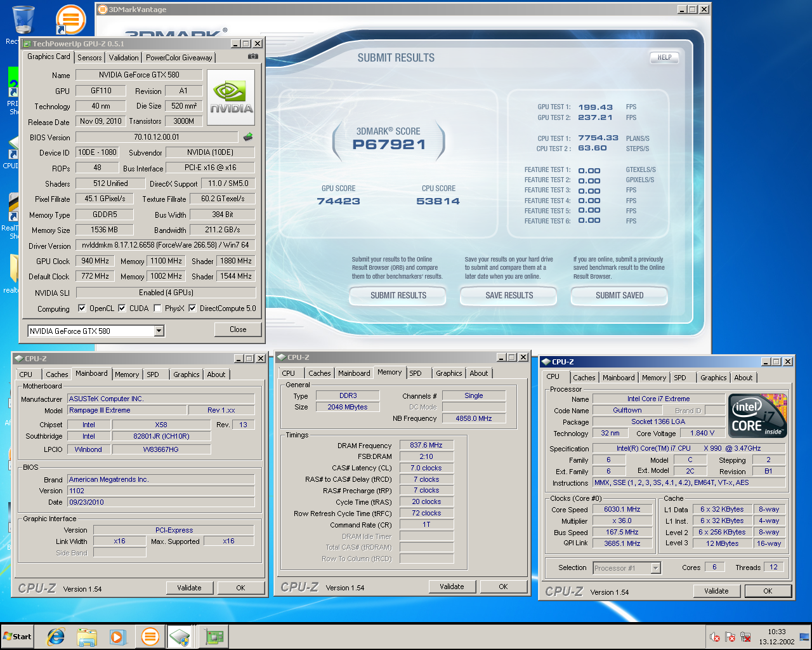Screen dimensions: 812x650
Task: Click the SAVE RESULTS button
Action: coord(509,295)
